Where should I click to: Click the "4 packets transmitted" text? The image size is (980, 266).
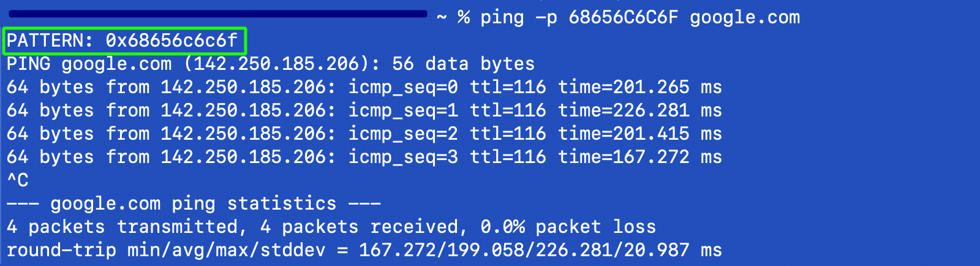pos(122,227)
